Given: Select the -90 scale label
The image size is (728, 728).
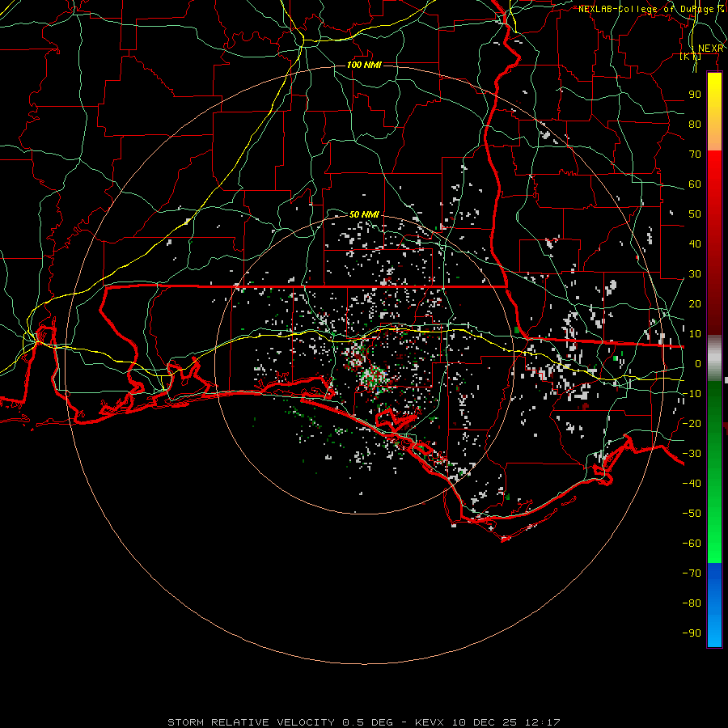Looking at the screenshot, I should coord(692,633).
